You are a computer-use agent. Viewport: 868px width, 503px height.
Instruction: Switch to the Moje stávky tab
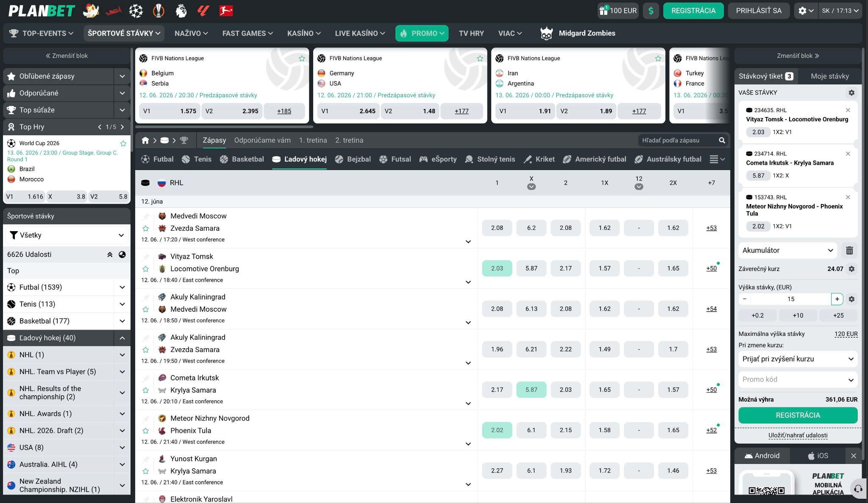pyautogui.click(x=829, y=76)
